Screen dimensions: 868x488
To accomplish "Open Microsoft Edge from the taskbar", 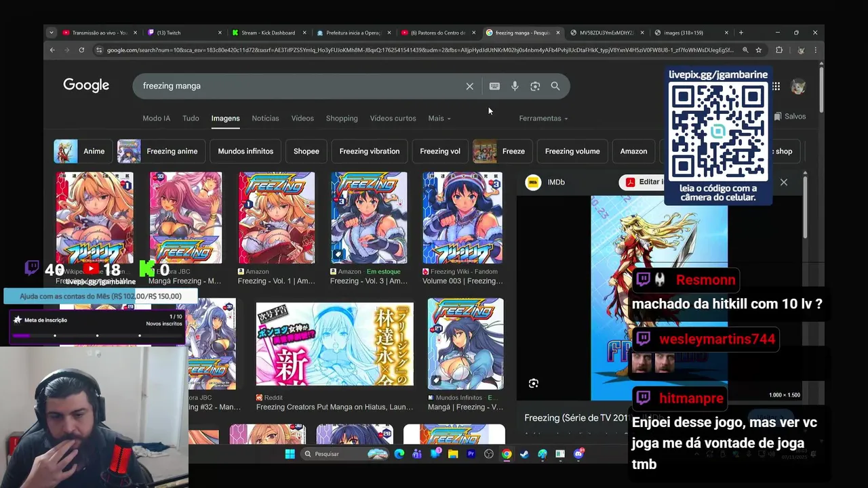I will point(399,454).
